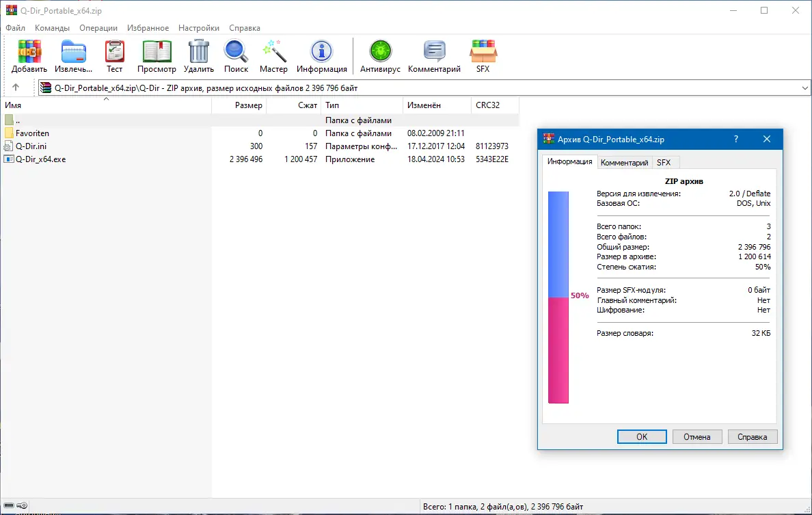Click the Добавить (Add) toolbar icon
The image size is (812, 515).
29,52
